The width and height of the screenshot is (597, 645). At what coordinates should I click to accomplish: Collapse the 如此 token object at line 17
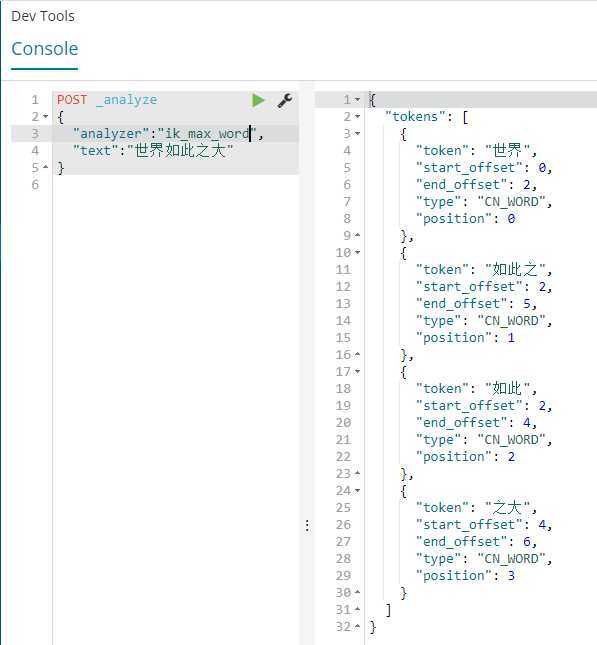click(357, 371)
